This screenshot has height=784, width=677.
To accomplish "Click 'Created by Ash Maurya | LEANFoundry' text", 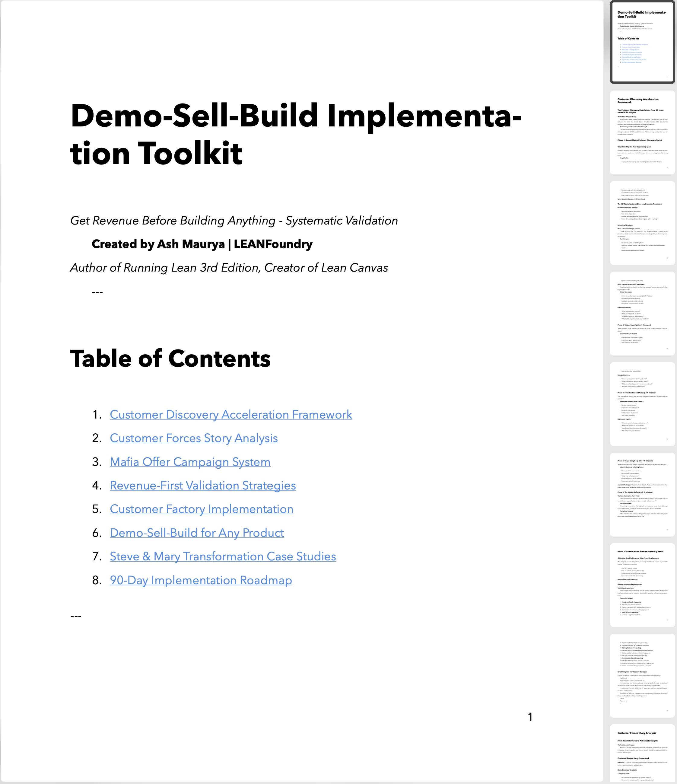I will tap(202, 244).
